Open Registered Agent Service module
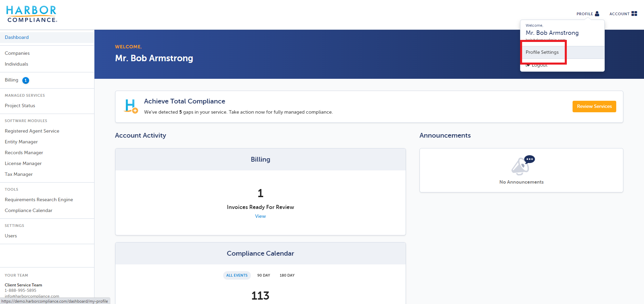 [x=32, y=131]
